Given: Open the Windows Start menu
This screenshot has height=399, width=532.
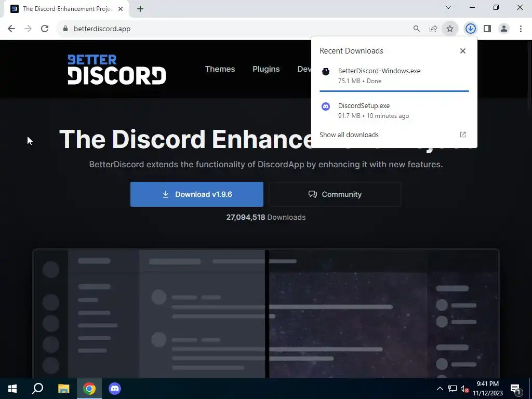Looking at the screenshot, I should pos(12,389).
